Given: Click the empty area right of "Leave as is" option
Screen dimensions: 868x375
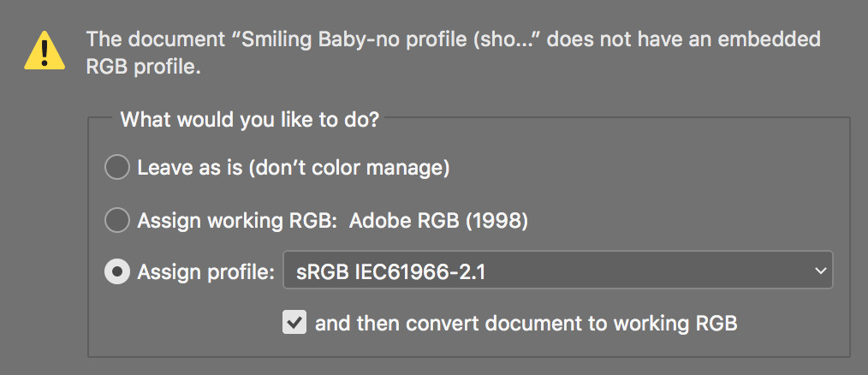Looking at the screenshot, I should tap(642, 168).
